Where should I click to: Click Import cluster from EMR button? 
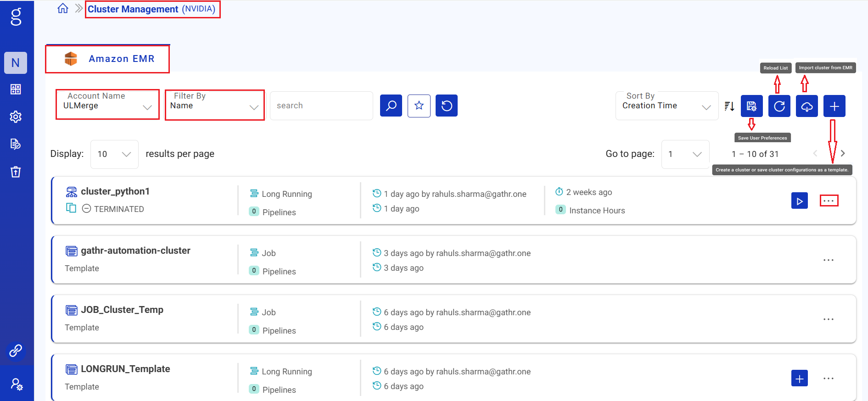pyautogui.click(x=807, y=106)
